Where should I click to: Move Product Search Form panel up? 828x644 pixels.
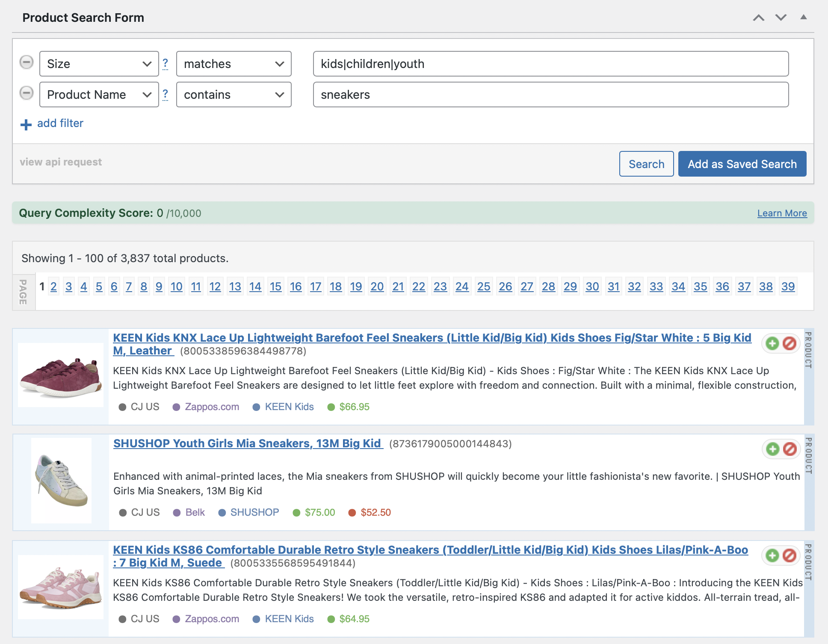[759, 18]
